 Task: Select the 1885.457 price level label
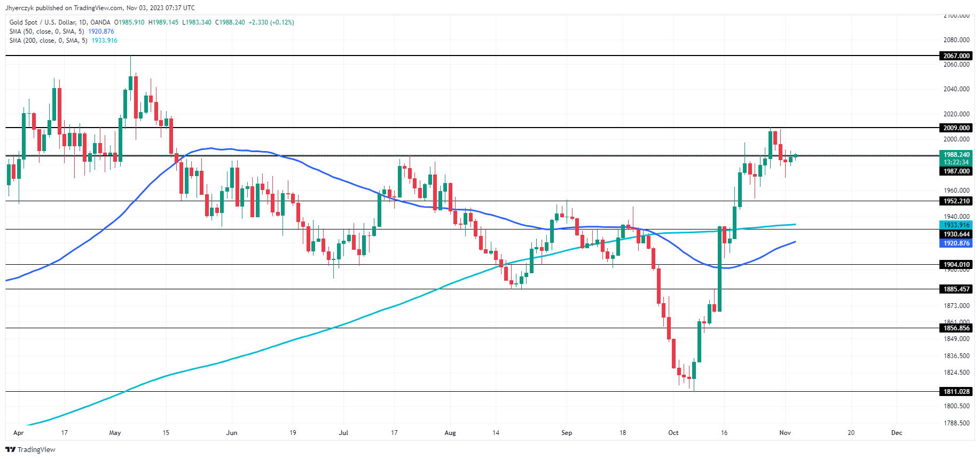(x=955, y=289)
